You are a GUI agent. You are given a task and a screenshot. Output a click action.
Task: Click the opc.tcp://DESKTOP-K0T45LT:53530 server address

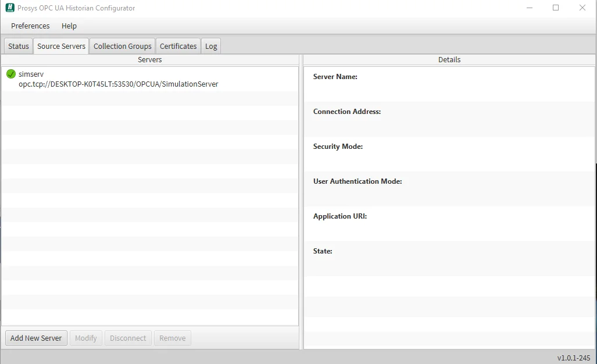click(x=119, y=84)
